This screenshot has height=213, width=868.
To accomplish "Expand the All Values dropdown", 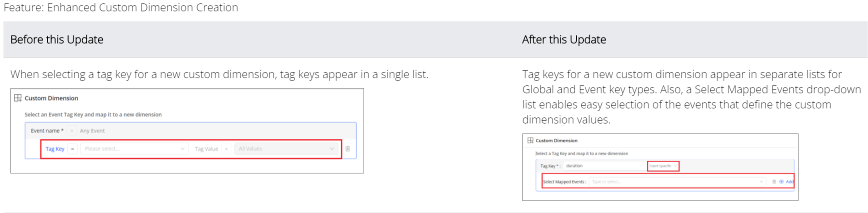I will pos(286,149).
